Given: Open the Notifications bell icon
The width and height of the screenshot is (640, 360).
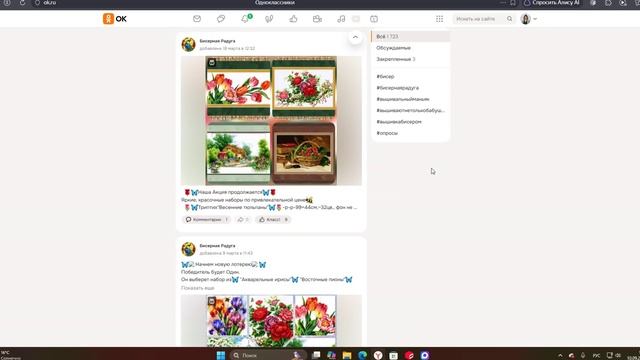Looking at the screenshot, I should (245, 19).
